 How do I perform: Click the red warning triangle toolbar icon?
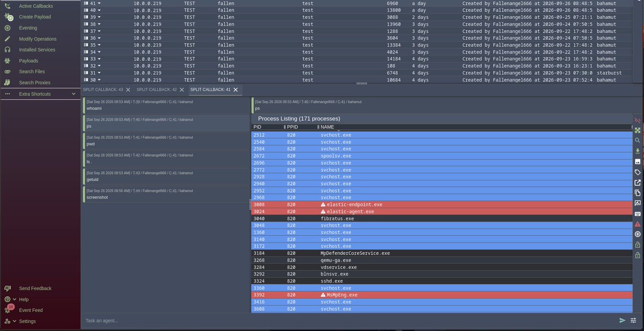pyautogui.click(x=638, y=224)
